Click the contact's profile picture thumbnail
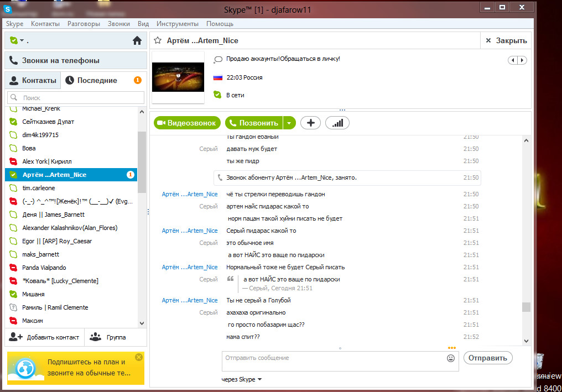Viewport: 562px width, 392px height. (x=178, y=77)
